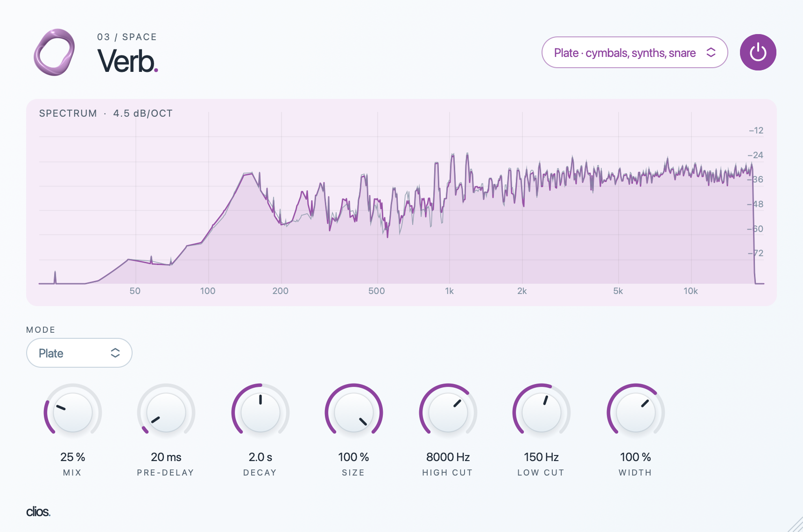Open the Mode dropdown showing Plate
Screen dimensions: 803x532
79,353
